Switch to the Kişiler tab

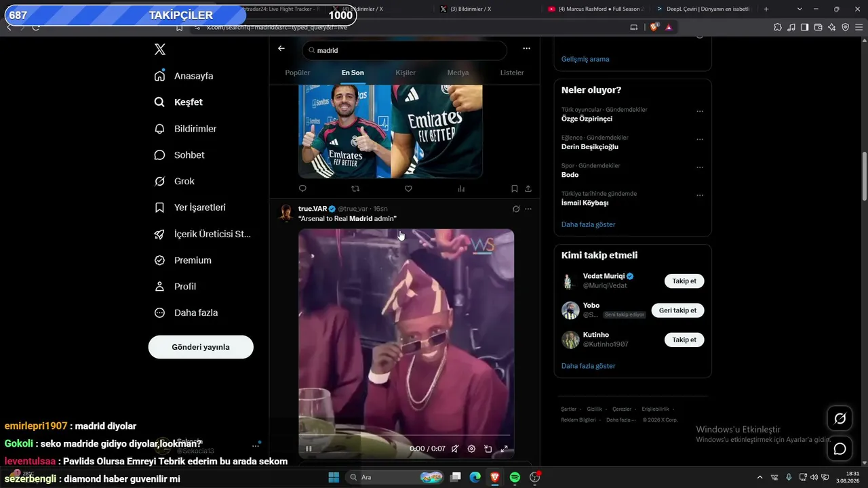(x=406, y=73)
